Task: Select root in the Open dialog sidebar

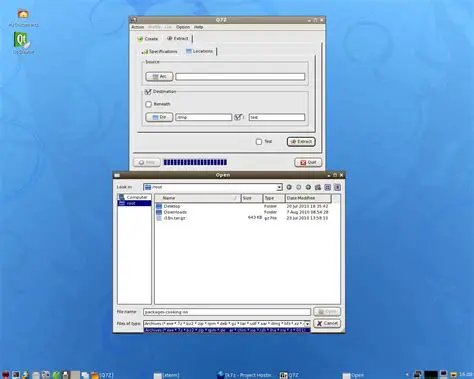Action: (x=134, y=203)
